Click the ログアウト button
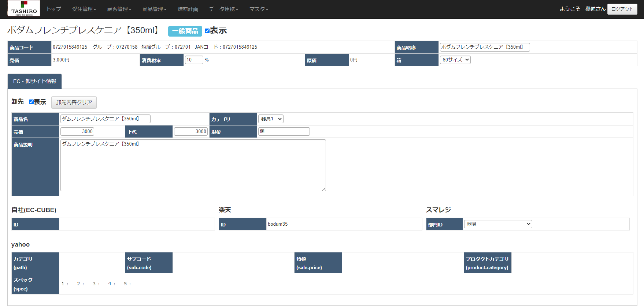Screen dimensions: 644x308 (x=622, y=9)
